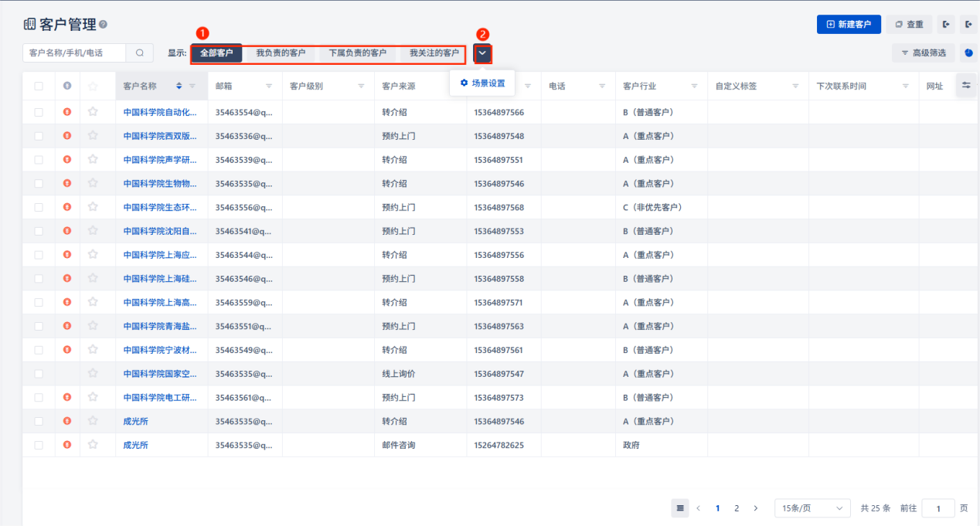Expand the scene dropdown arrow after 我关注的客户
980x526 pixels.
click(482, 53)
